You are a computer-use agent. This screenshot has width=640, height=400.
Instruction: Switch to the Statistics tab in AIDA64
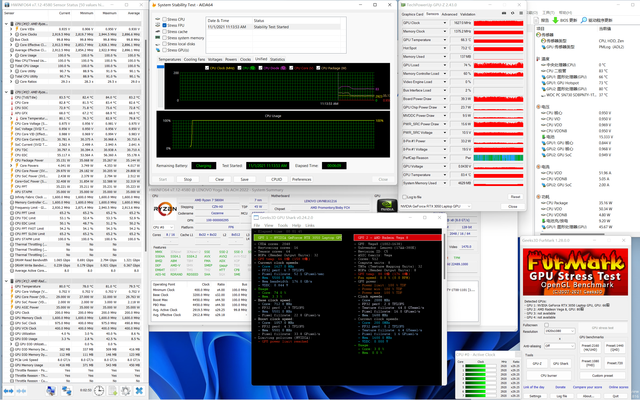(x=278, y=59)
